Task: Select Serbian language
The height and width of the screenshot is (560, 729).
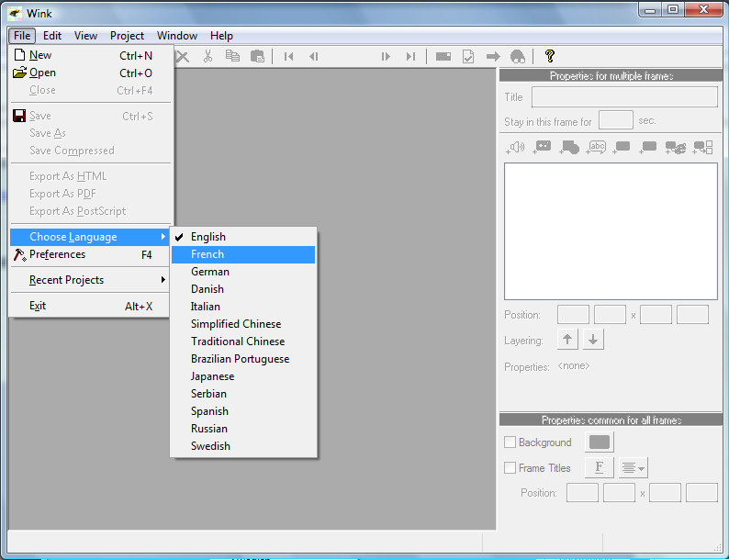Action: click(x=243, y=394)
